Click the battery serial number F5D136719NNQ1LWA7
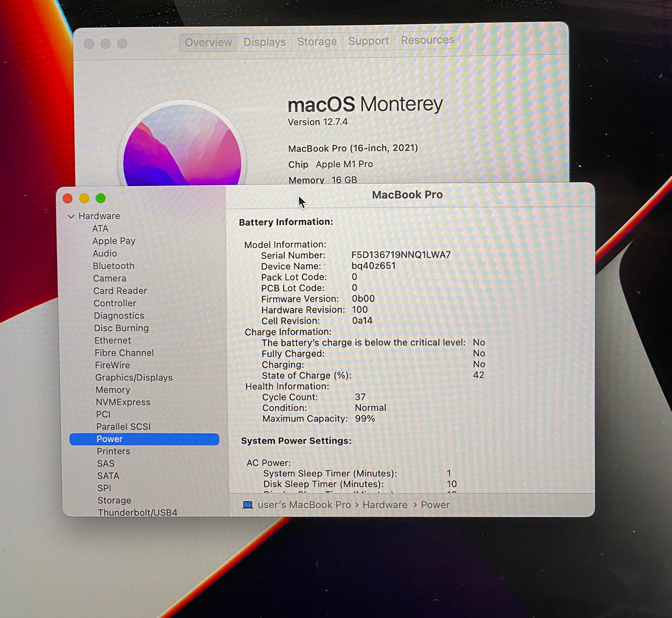Screen dimensions: 672x618 pos(401,255)
